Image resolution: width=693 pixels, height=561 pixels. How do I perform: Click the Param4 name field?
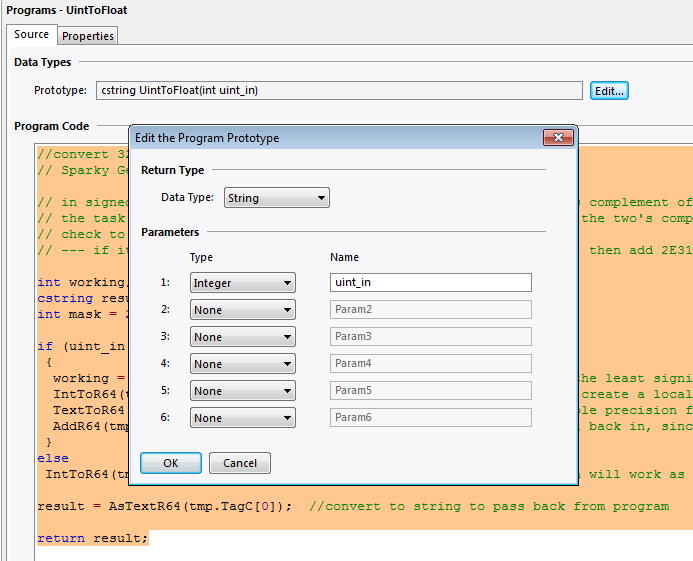(430, 363)
